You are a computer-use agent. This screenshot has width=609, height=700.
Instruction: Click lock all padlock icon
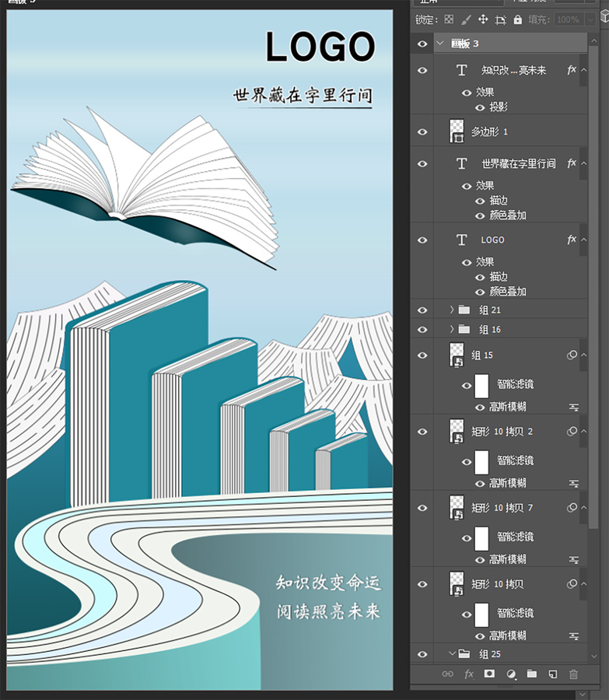pyautogui.click(x=517, y=19)
